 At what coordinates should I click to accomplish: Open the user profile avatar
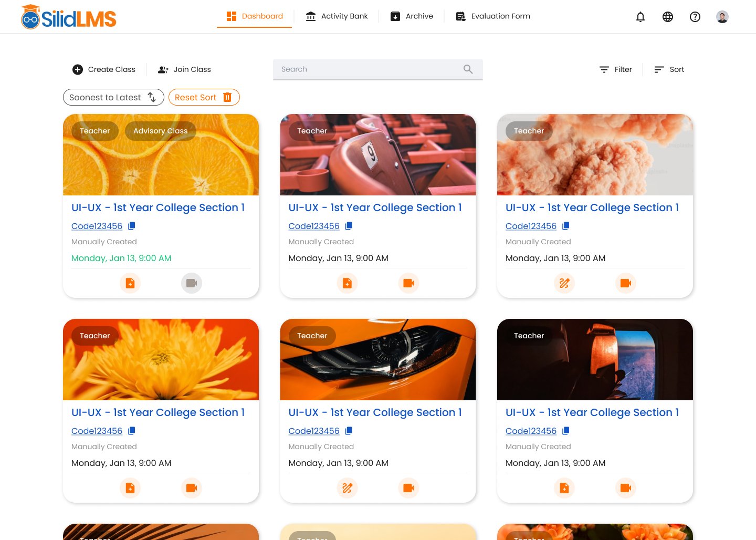(x=722, y=17)
